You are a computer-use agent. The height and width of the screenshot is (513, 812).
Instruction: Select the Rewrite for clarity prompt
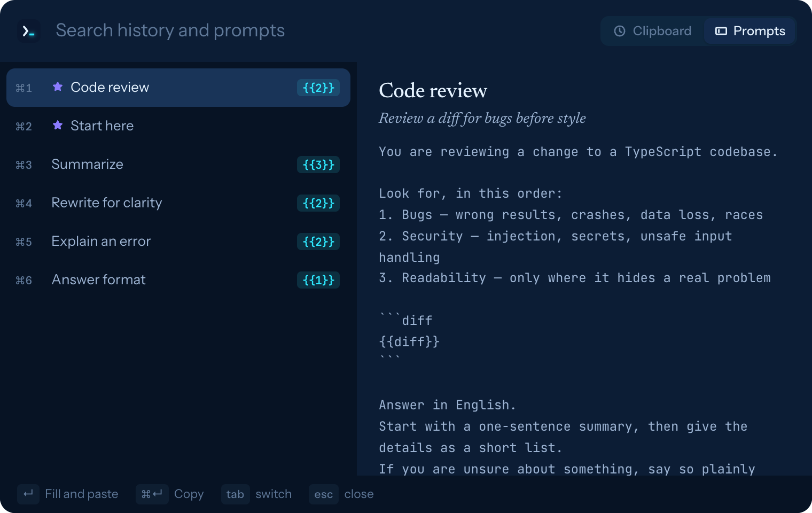[x=178, y=203]
